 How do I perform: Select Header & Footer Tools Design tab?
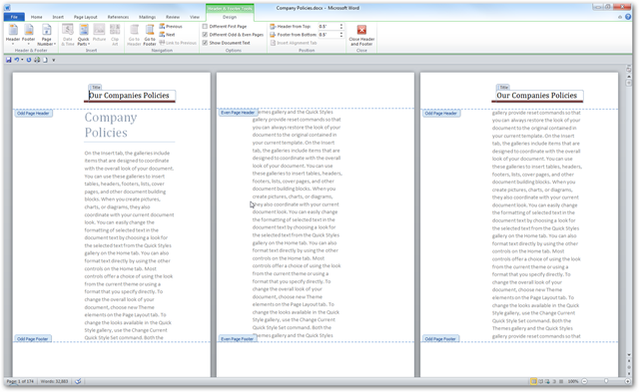point(229,17)
